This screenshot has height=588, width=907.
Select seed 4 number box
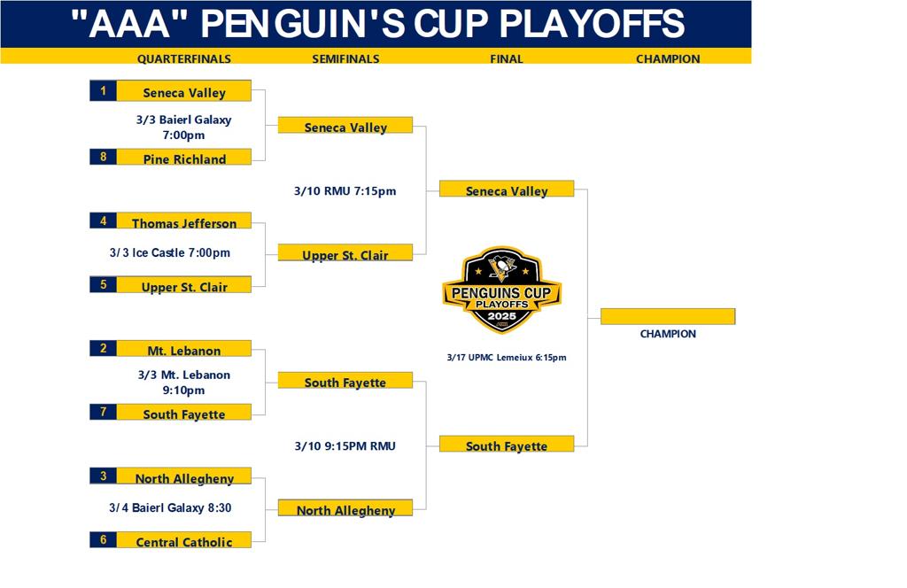point(104,220)
